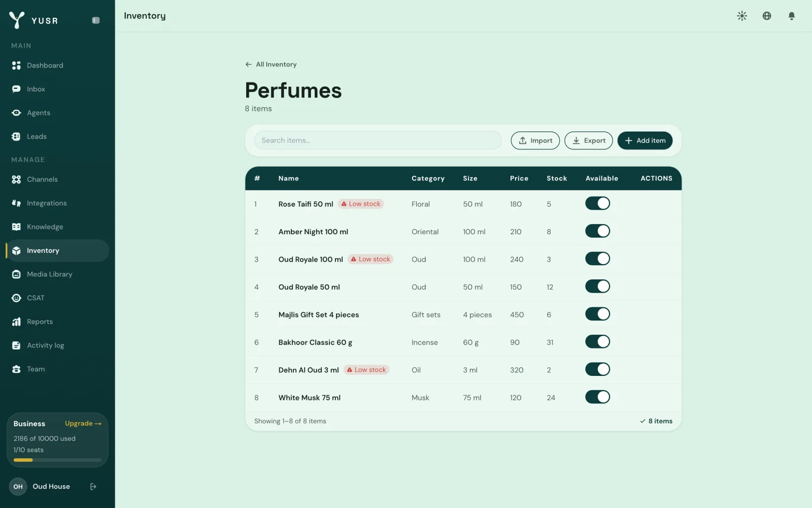Switch theme with the sun icon
The height and width of the screenshot is (508, 812).
[x=742, y=16]
